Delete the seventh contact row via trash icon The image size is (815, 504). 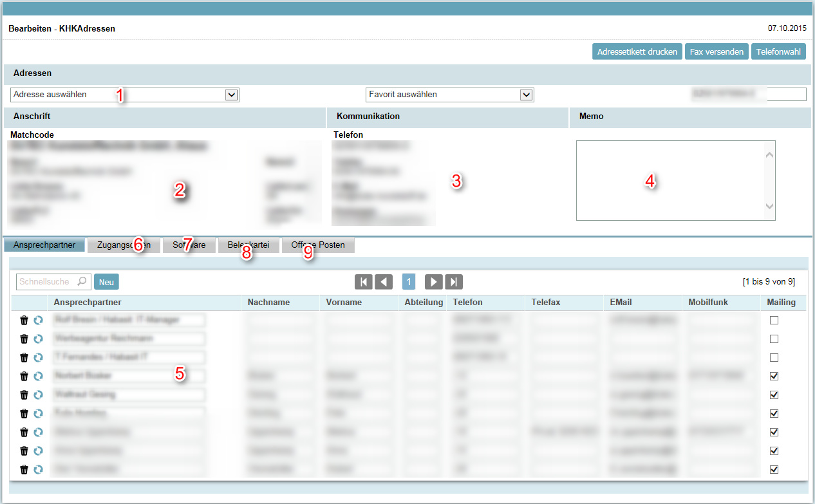tap(24, 432)
